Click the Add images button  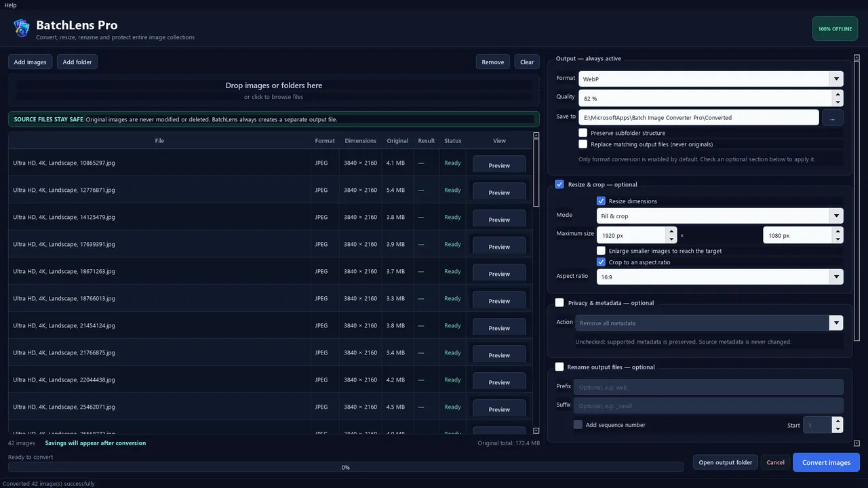(x=31, y=62)
